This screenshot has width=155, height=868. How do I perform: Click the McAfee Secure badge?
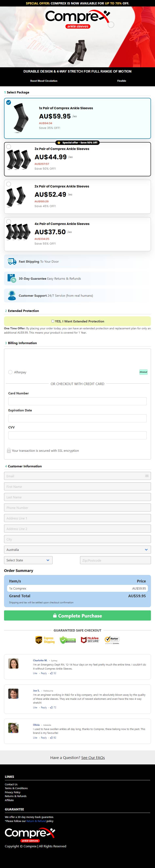[90, 640]
